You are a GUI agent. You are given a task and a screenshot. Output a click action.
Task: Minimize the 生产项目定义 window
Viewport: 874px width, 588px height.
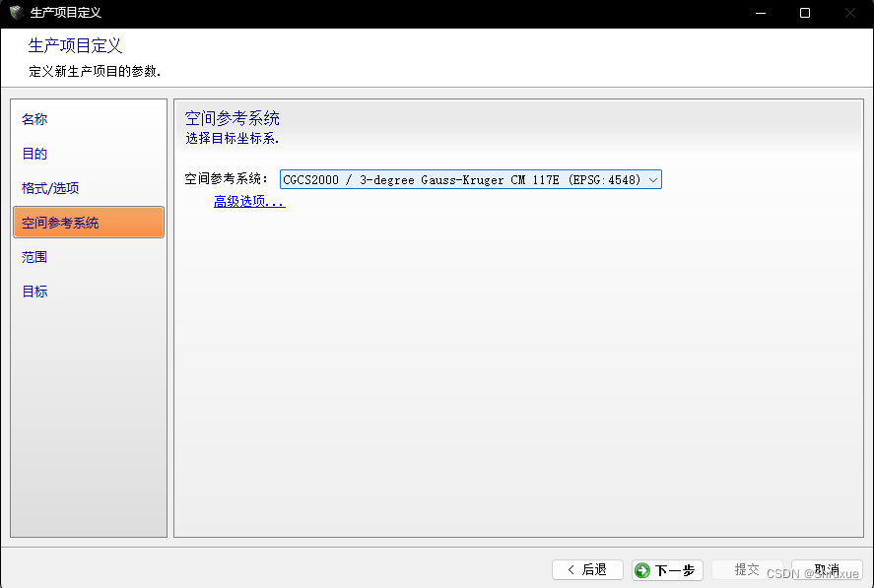coord(760,13)
